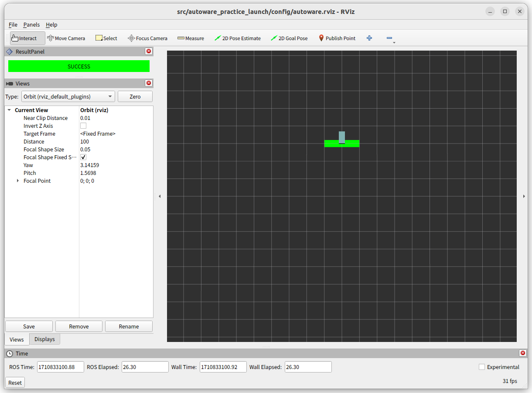Viewport: 532px width, 393px height.
Task: Switch to the Displays tab
Action: point(44,339)
